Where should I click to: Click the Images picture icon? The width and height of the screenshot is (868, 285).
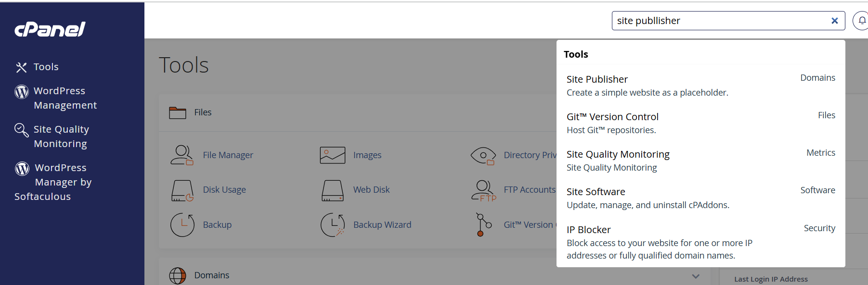[333, 155]
